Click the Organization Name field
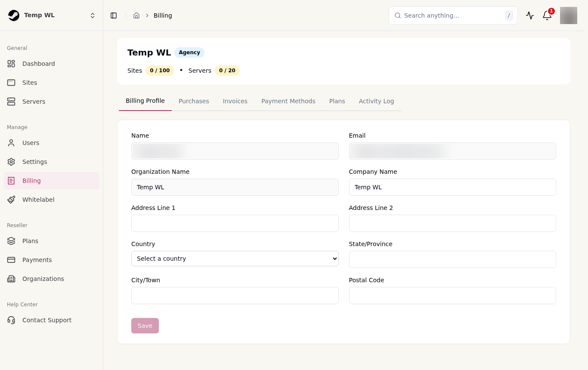The image size is (588, 370). [x=235, y=187]
